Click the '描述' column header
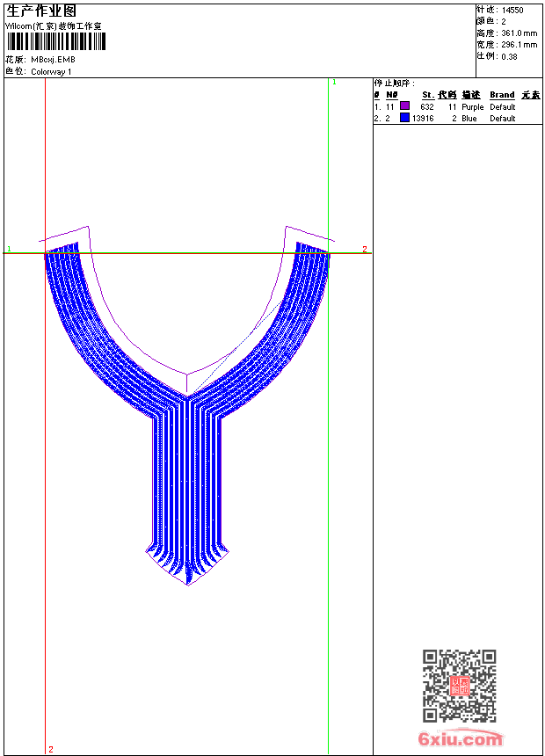This screenshot has height=756, width=545. (471, 95)
